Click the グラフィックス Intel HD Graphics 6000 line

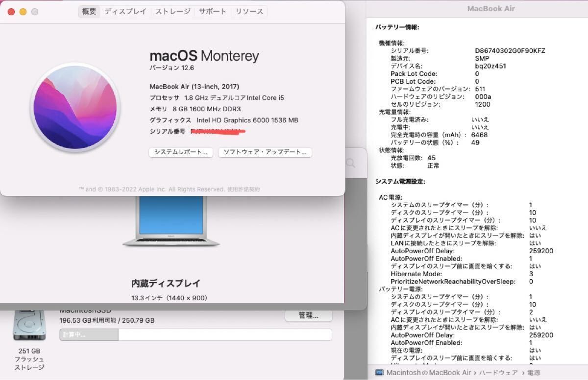[x=224, y=120]
